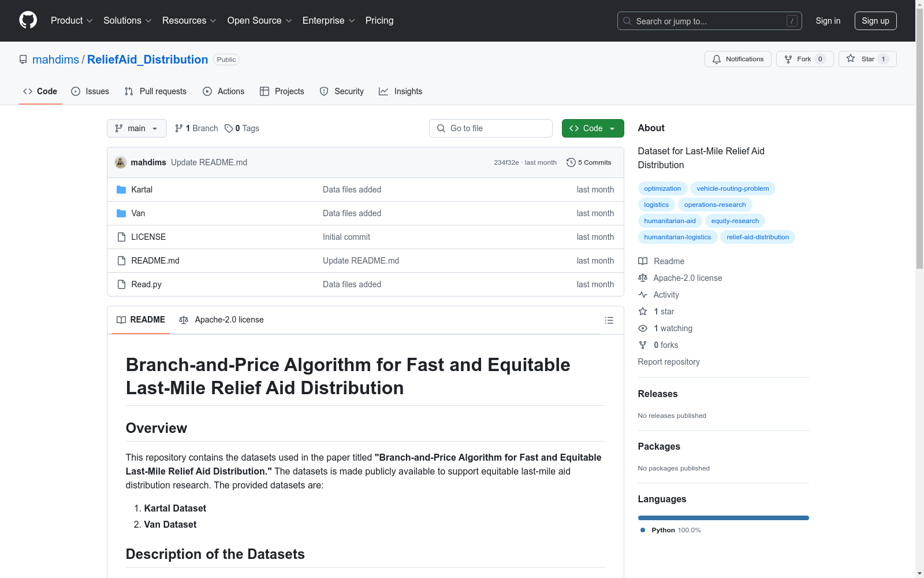Select the Apache-2.0 license tab
The image size is (924, 578).
(x=222, y=320)
